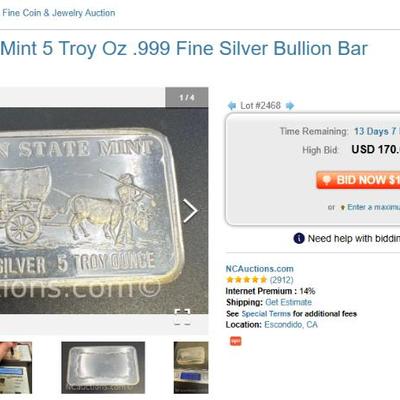Select the thumbnail of bar on scale
Screen dimensions: 400x400
coord(191,367)
